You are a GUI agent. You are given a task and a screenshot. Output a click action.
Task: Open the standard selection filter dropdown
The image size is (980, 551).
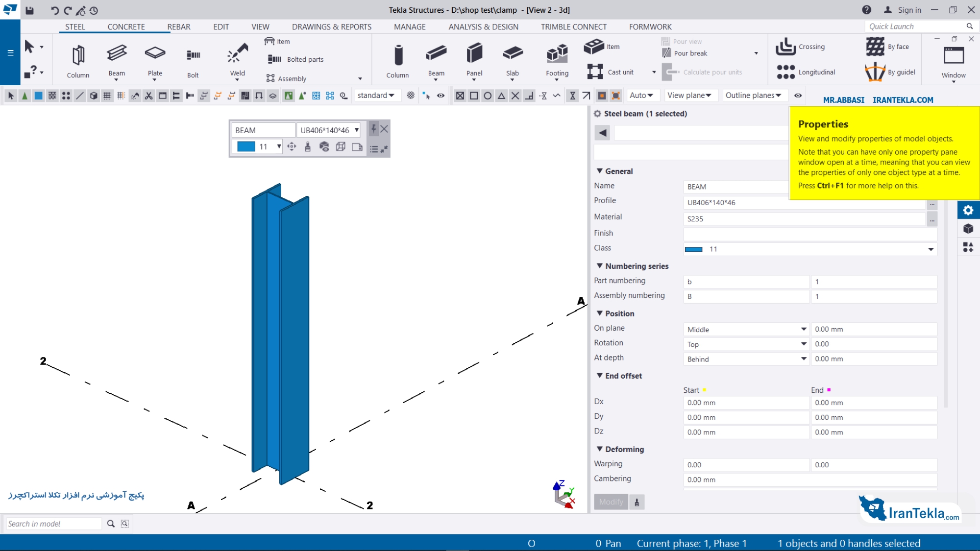tap(376, 96)
